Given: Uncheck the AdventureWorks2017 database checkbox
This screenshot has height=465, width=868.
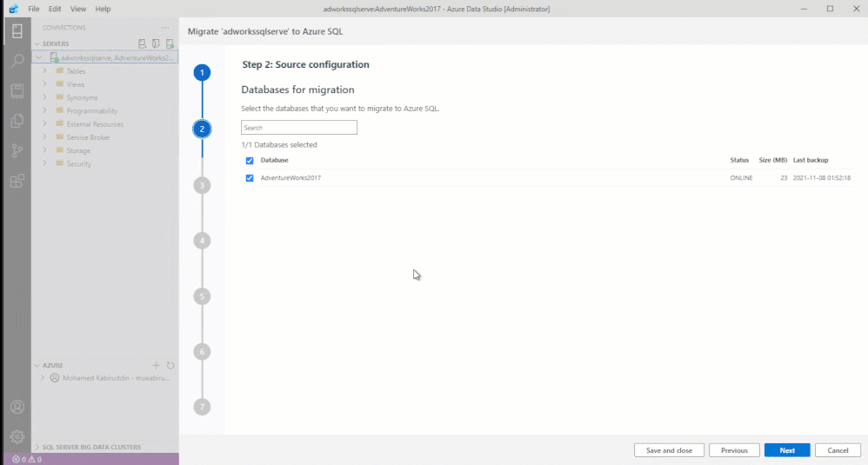Looking at the screenshot, I should click(250, 178).
